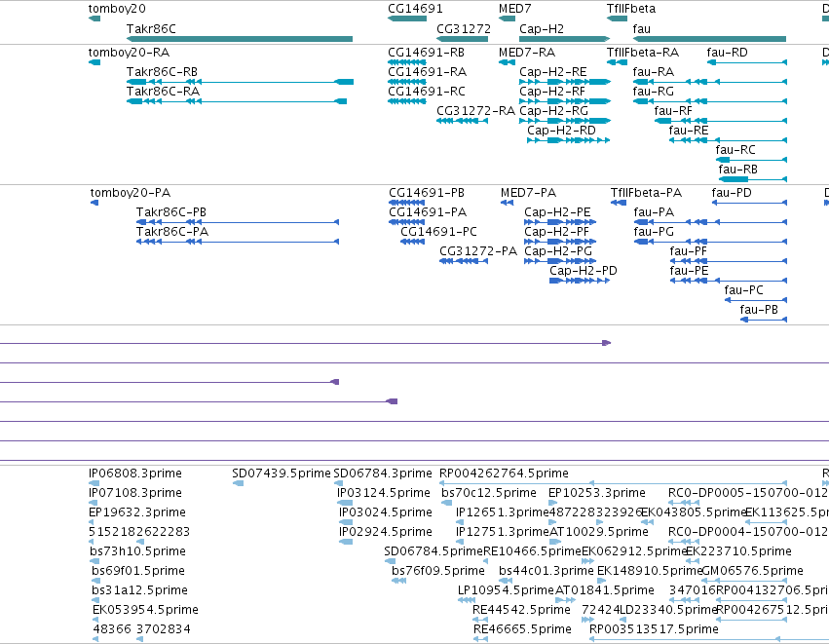Select the Cap-H2 gene bar
Image resolution: width=829 pixels, height=644 pixels.
(x=565, y=39)
